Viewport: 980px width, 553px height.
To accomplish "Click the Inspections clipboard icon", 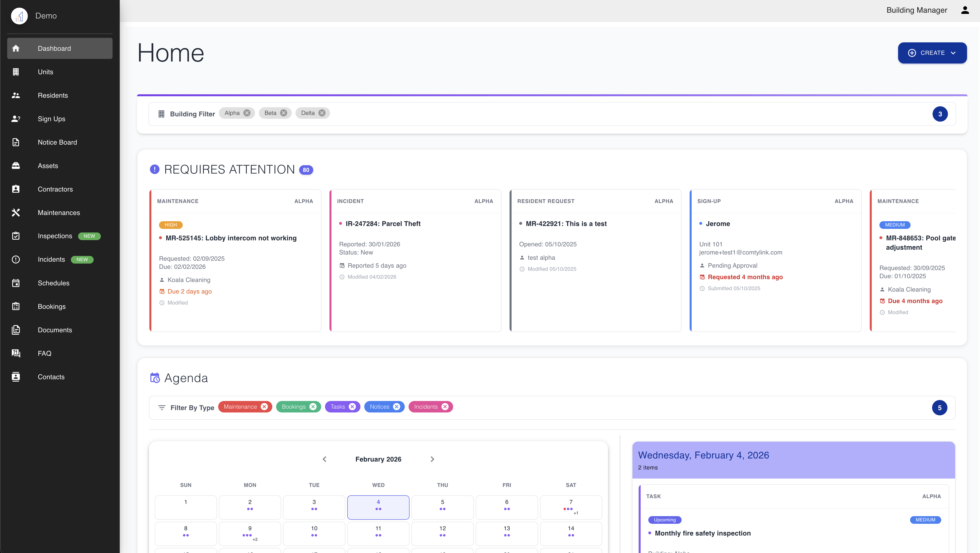I will [16, 236].
